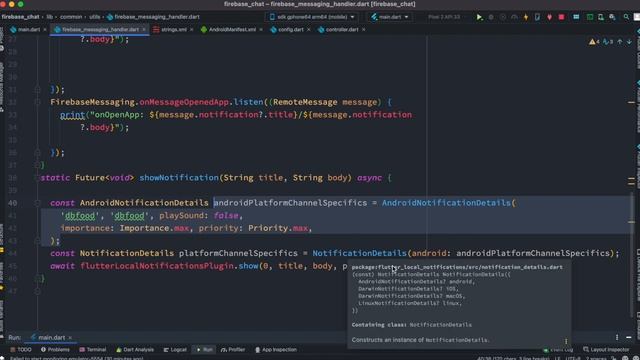Open the Dart Analysis tool window

point(135,350)
